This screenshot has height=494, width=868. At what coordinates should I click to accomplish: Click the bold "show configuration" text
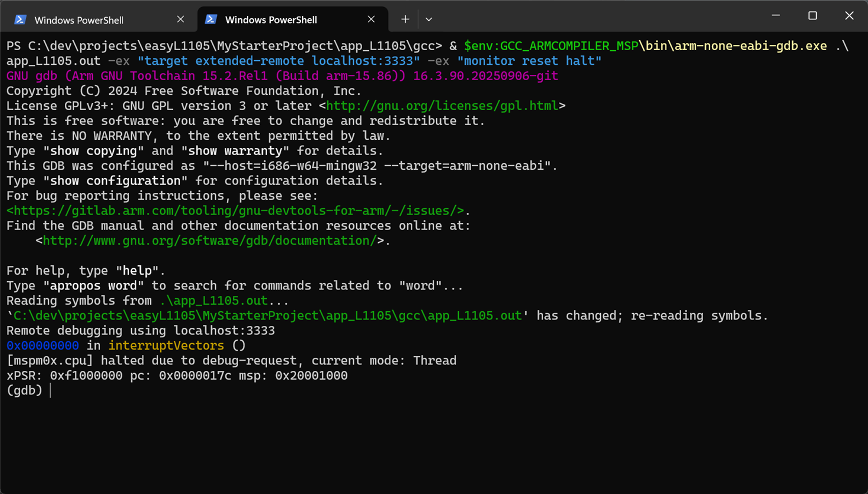click(115, 181)
